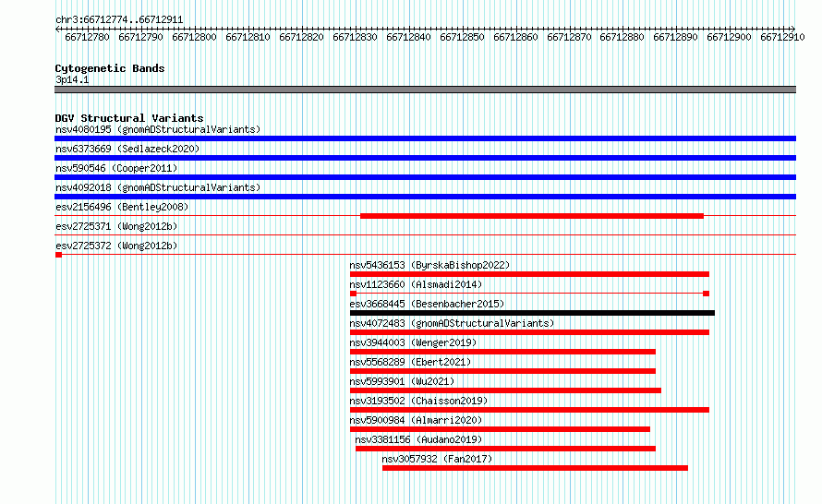The width and height of the screenshot is (822, 504).
Task: Click the nsv4080195 gnomADStructuralVariants label
Action: tap(158, 129)
